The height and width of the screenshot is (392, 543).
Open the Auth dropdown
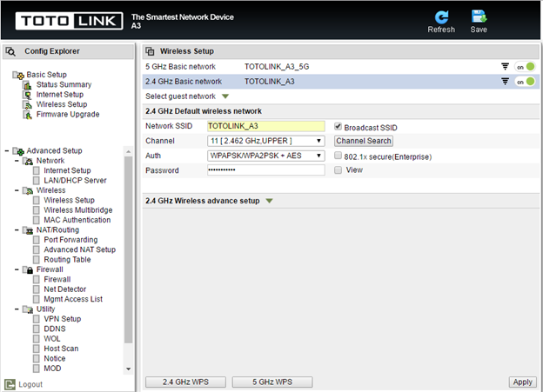point(266,156)
